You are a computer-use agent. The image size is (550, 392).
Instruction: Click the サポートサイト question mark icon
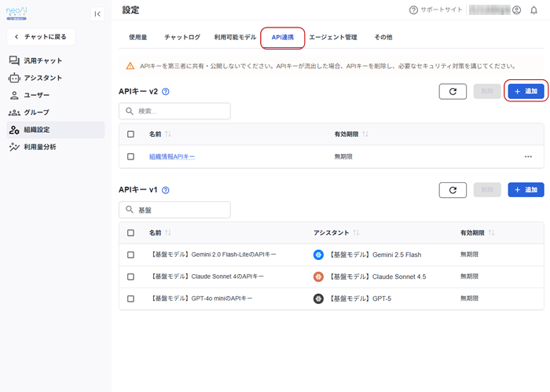tap(413, 10)
